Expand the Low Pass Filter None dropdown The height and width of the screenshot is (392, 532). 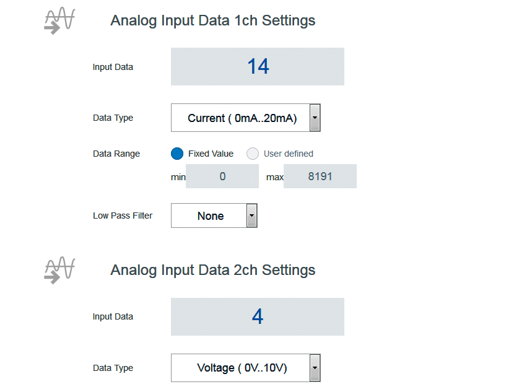tap(214, 216)
